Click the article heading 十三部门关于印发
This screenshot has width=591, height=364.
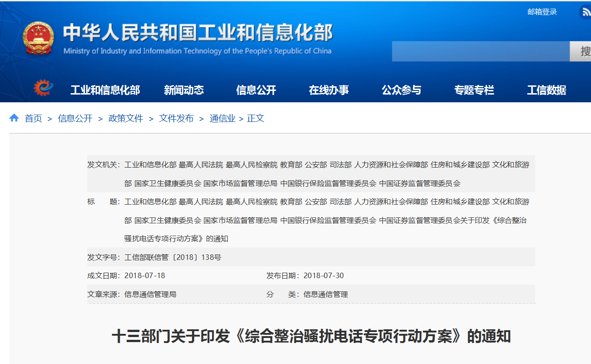(x=311, y=336)
